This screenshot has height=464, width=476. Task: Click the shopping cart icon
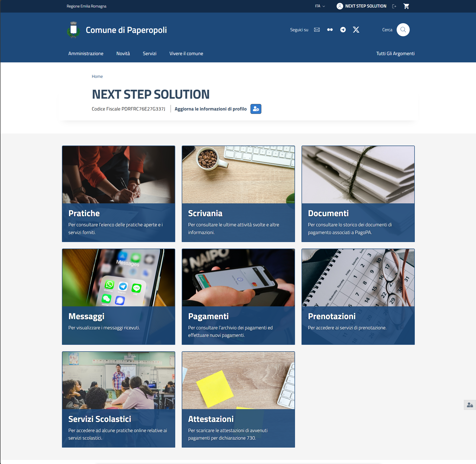(406, 6)
